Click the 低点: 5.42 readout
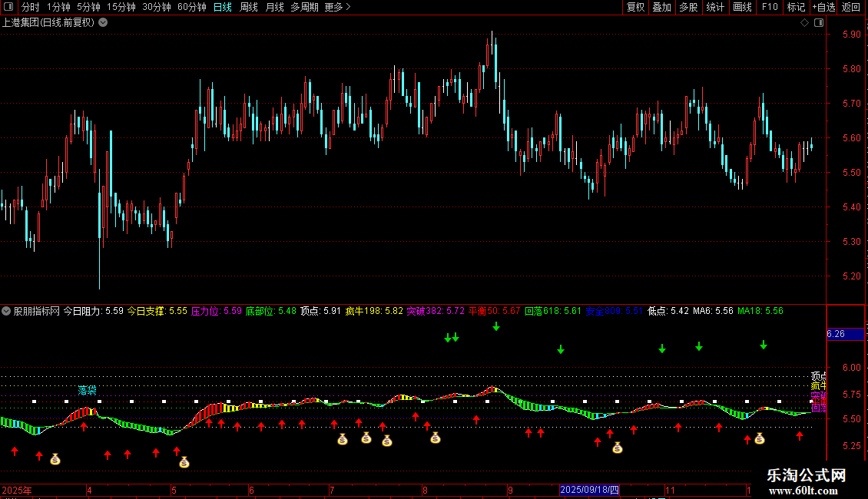The image size is (868, 499). (x=668, y=311)
